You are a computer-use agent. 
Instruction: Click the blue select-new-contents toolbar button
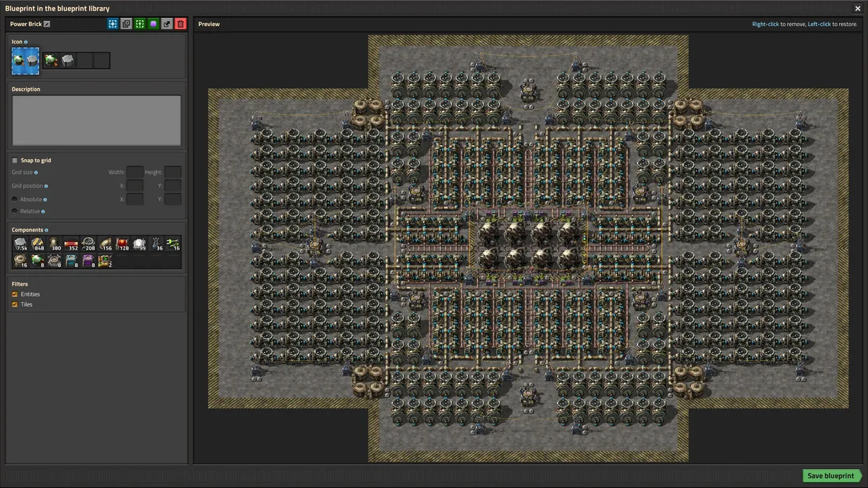tap(113, 24)
